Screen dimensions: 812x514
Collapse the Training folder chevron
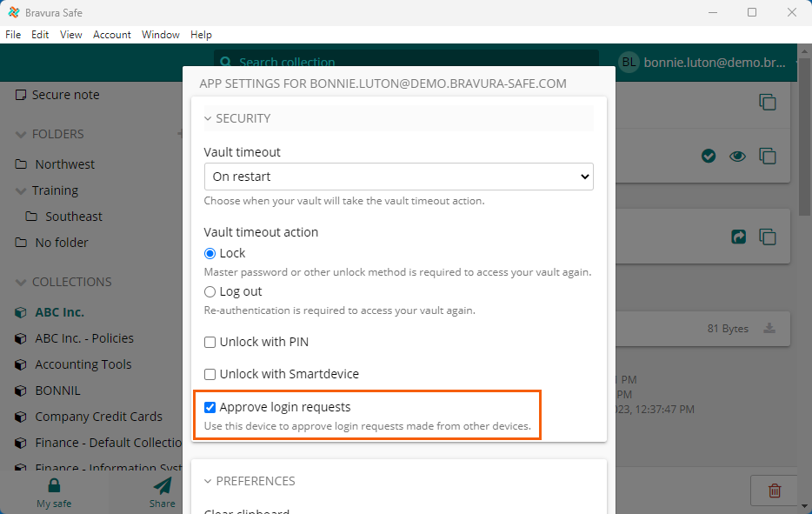click(21, 191)
